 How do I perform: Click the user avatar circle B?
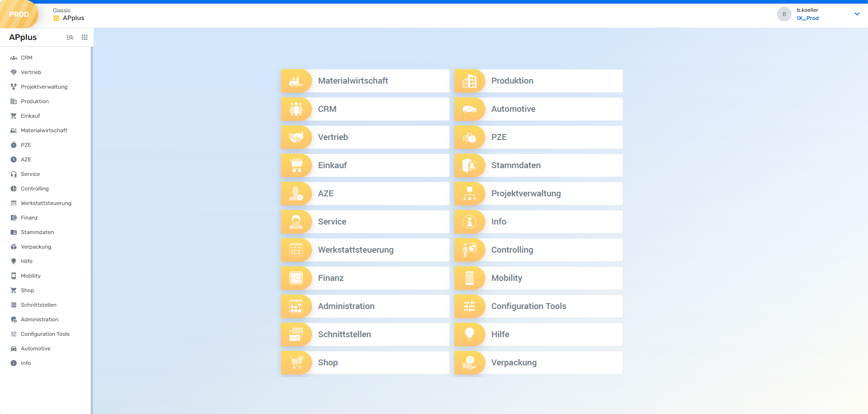point(784,14)
